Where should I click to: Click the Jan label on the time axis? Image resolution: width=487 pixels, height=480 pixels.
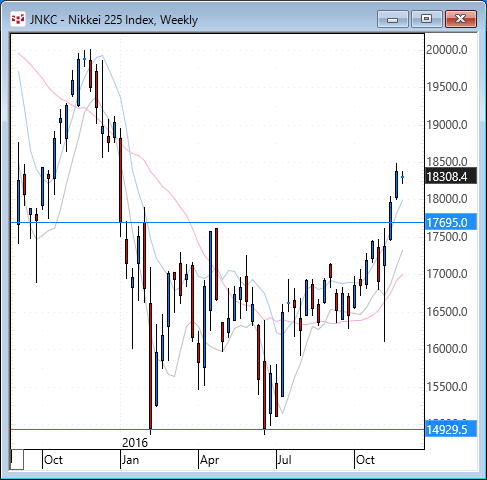[x=130, y=460]
